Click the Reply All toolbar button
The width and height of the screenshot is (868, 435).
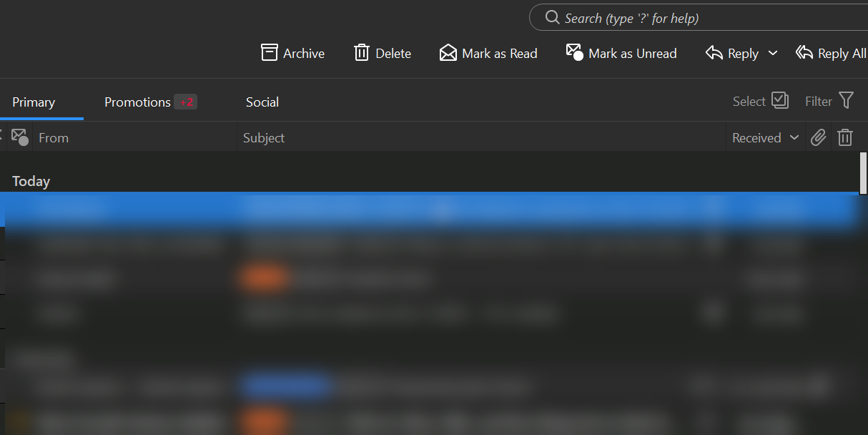(x=831, y=53)
